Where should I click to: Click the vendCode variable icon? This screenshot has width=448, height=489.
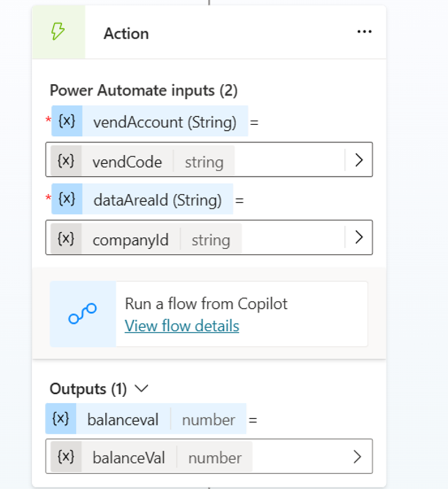click(66, 161)
